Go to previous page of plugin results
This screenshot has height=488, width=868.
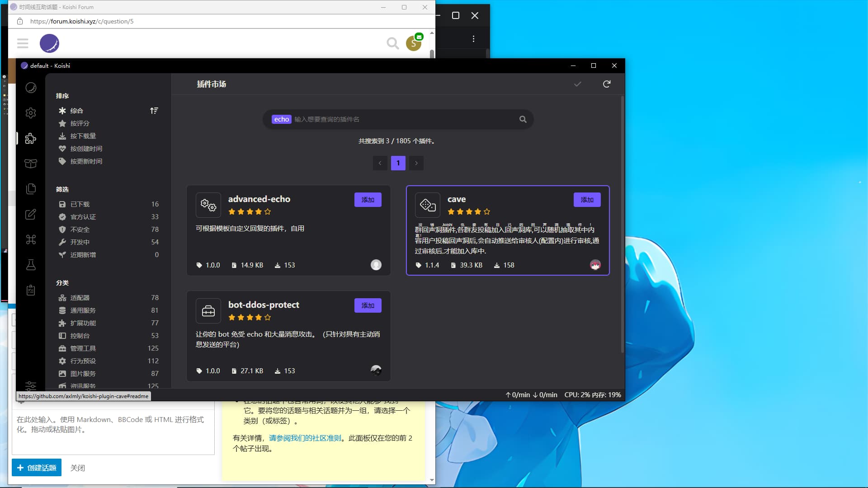click(x=380, y=163)
